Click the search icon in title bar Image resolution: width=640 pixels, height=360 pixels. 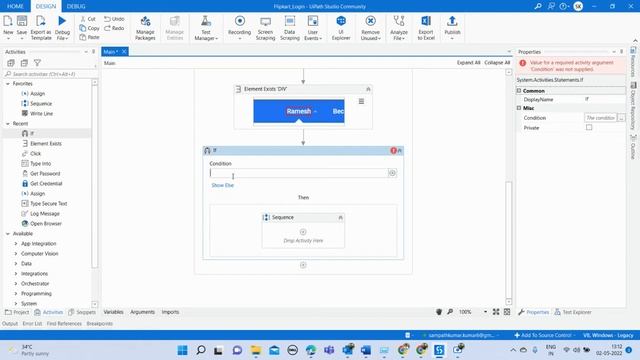pos(538,6)
